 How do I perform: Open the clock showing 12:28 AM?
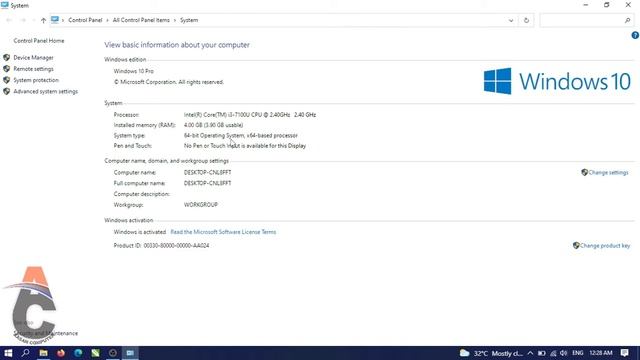[601, 353]
